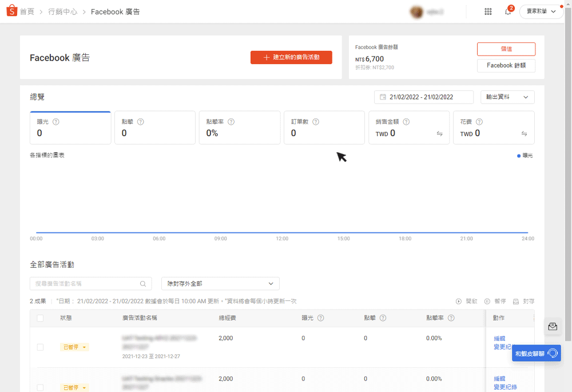Screen dimensions: 572x392
Task: Open 和蝦皮聊聊 chat button
Action: pos(537,353)
